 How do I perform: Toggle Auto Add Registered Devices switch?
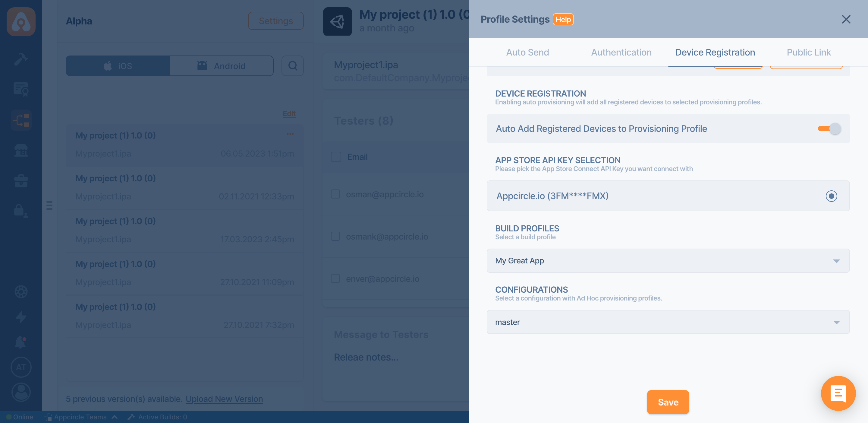829,129
